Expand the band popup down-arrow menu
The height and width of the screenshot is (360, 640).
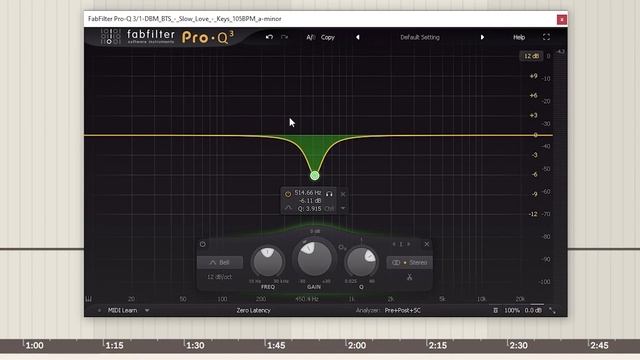click(343, 208)
